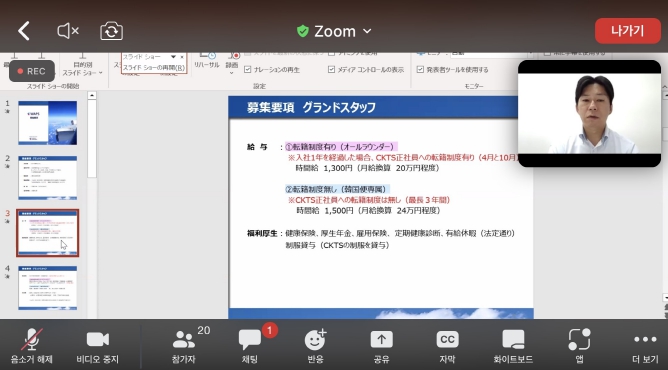Toggle ナレーションの再生 checkbox
The height and width of the screenshot is (370, 668).
pos(248,69)
